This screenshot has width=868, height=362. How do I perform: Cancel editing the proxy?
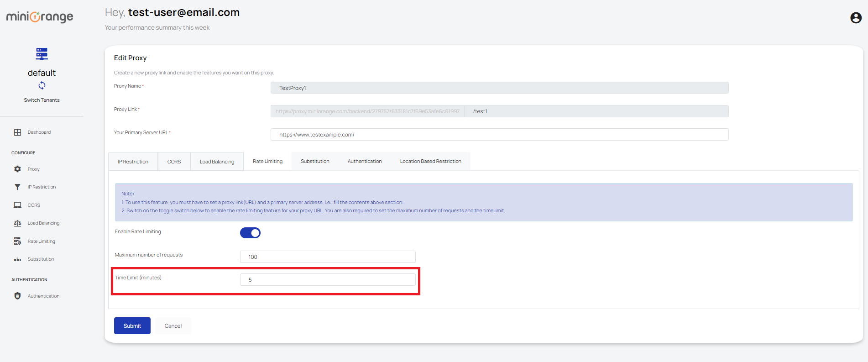(173, 325)
